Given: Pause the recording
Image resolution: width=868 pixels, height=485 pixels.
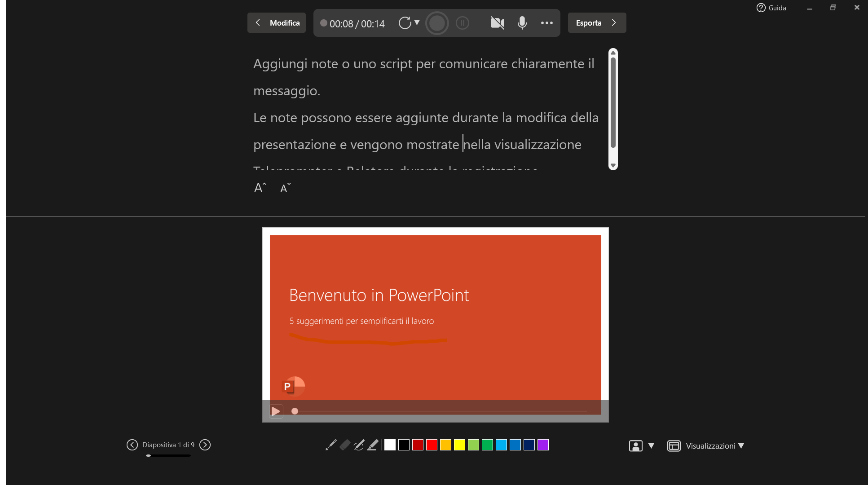Looking at the screenshot, I should pos(462,23).
